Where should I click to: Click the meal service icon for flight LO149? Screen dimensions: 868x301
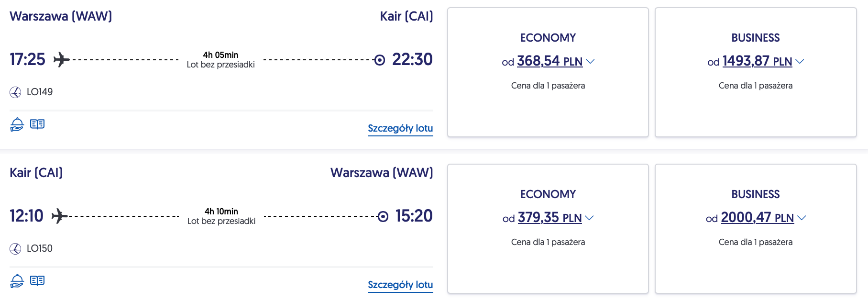tap(17, 124)
